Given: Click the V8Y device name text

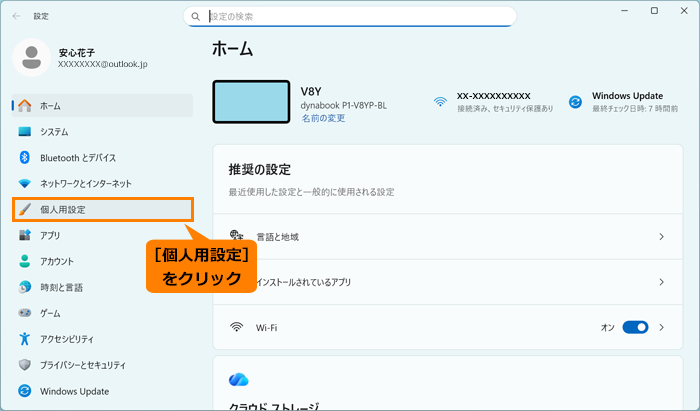Looking at the screenshot, I should [311, 91].
